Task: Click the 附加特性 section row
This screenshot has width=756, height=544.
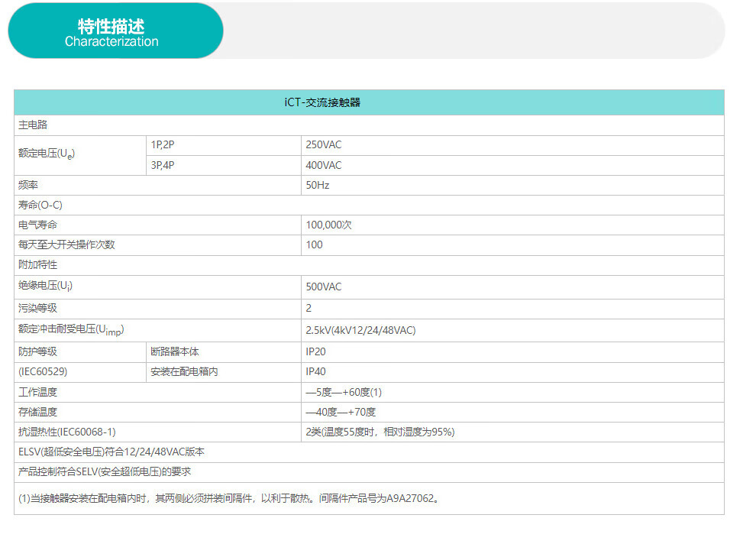Action: [369, 265]
